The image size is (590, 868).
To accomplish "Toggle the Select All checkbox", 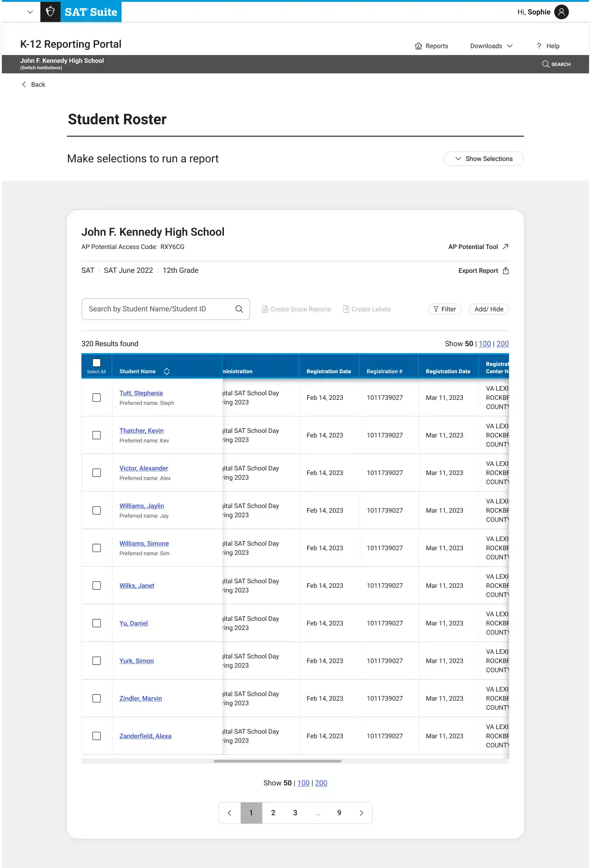I will click(96, 363).
